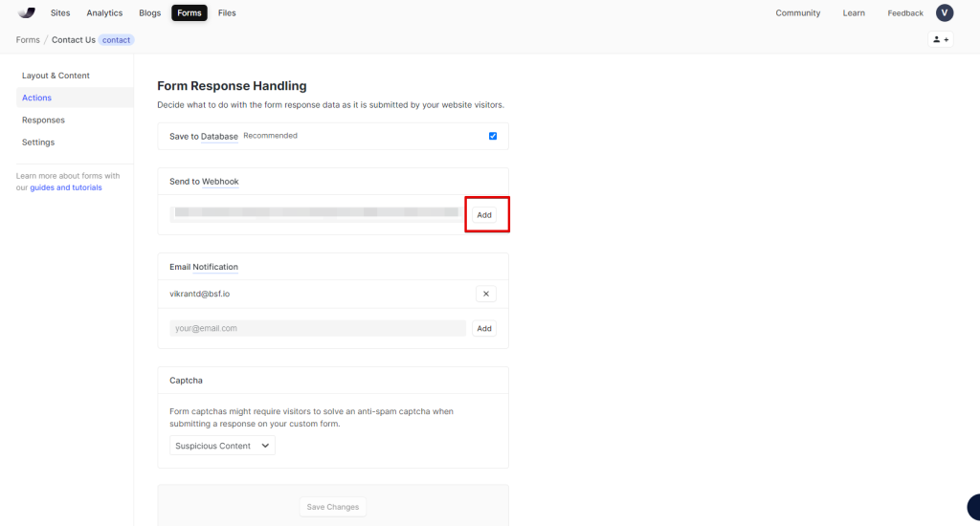This screenshot has width=980, height=526.
Task: Click the dark help bubble at bottom right
Action: click(973, 508)
